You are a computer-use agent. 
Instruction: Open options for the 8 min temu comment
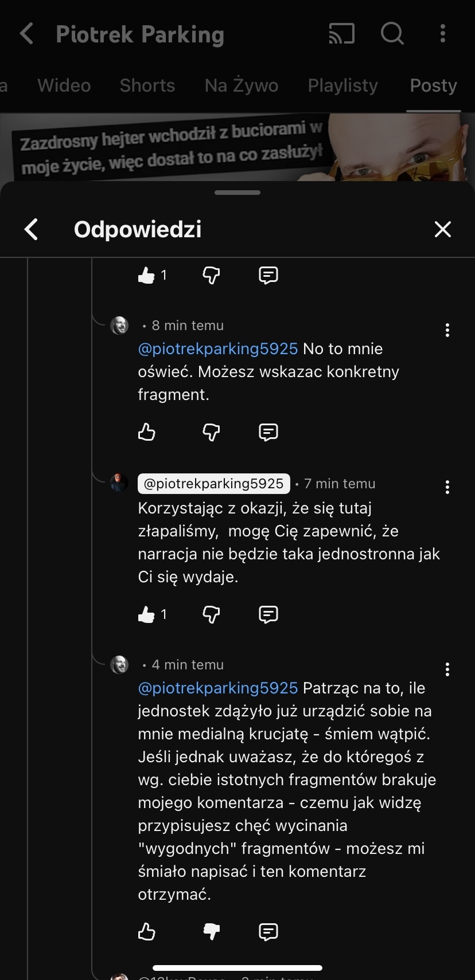[447, 330]
